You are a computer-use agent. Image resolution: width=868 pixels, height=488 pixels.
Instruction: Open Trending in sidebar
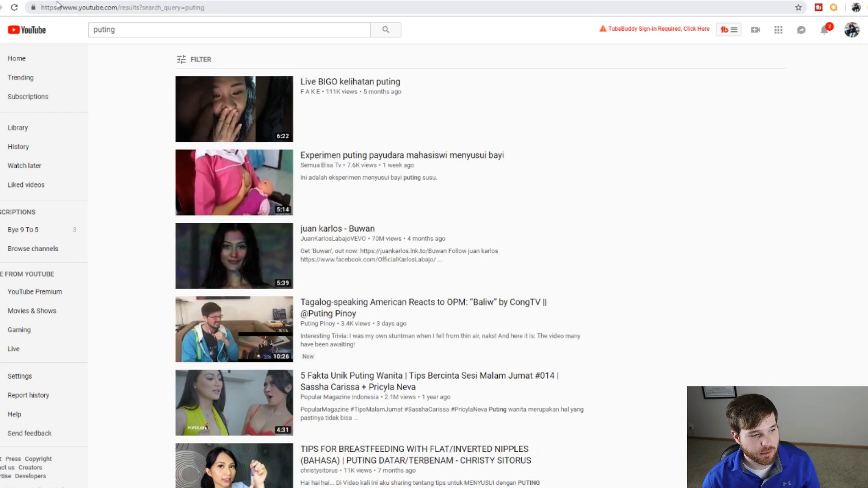[20, 77]
